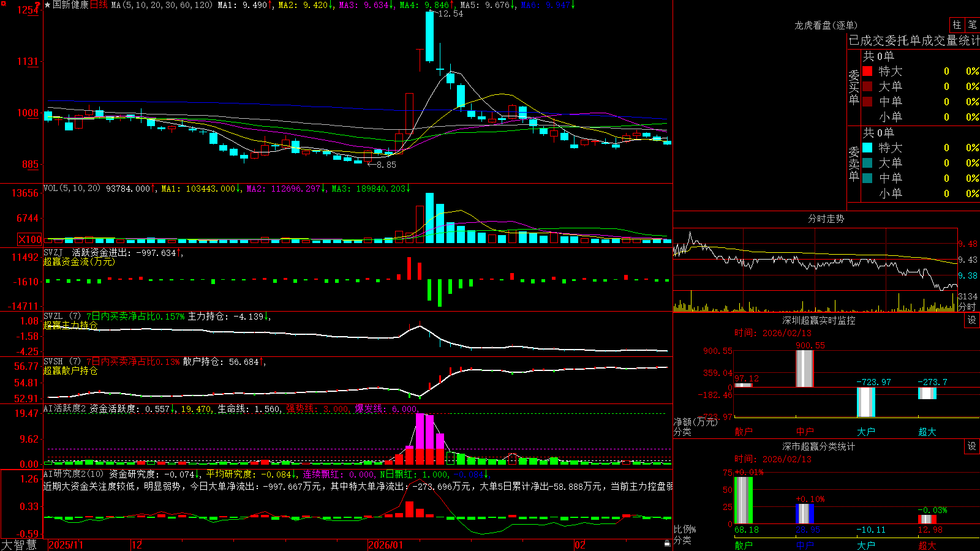Click the X100 volume multiplier box

[30, 240]
